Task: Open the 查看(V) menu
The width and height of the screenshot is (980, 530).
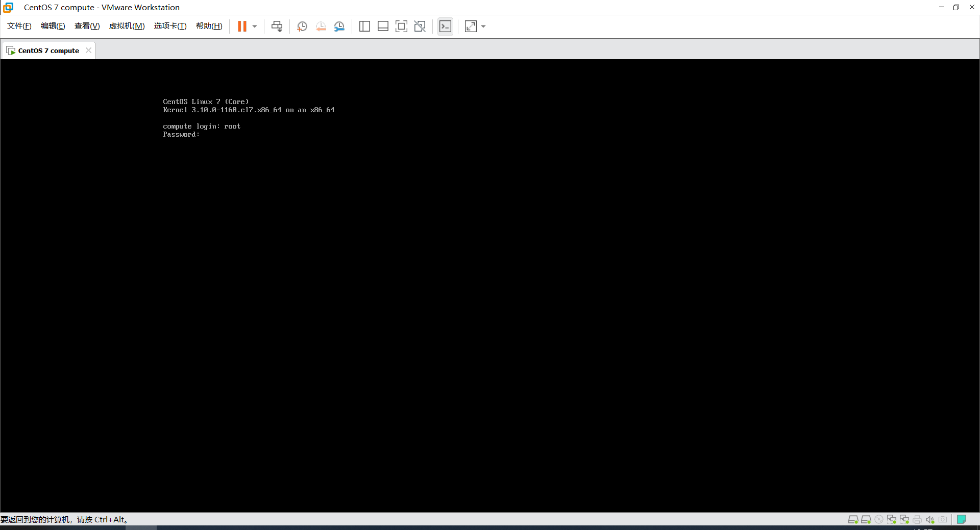Action: (87, 26)
